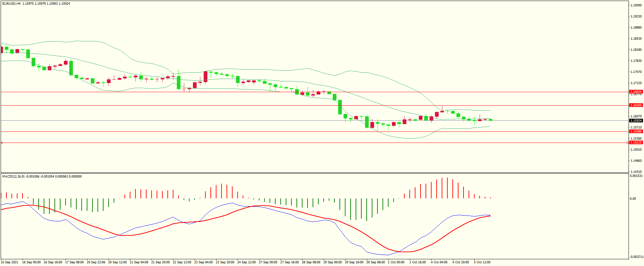The image size is (644, 266).
Task: Click the 29 Sep 16:00 time axis label
Action: tap(354, 262)
